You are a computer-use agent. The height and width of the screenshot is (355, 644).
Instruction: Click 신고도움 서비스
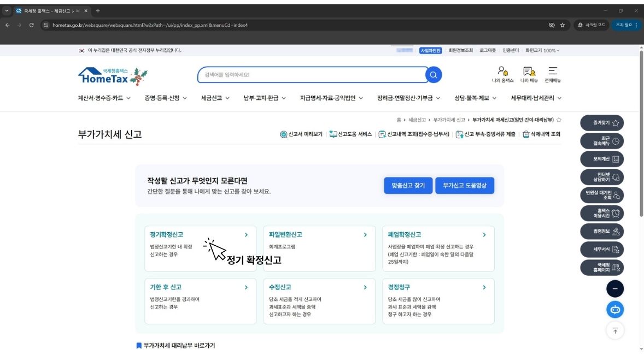pos(350,134)
